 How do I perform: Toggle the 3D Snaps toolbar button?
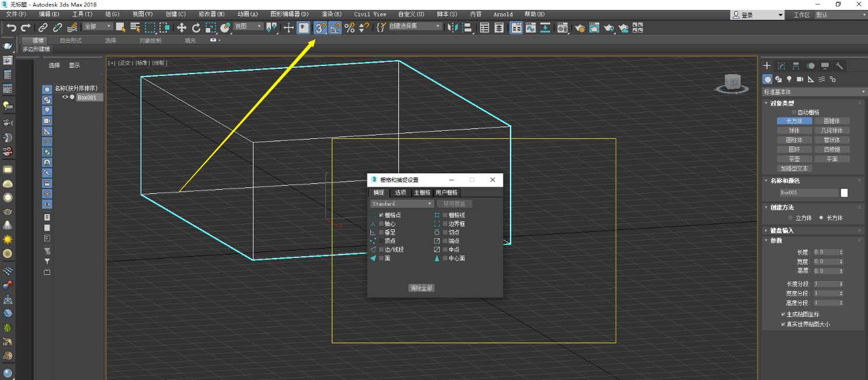click(x=320, y=27)
